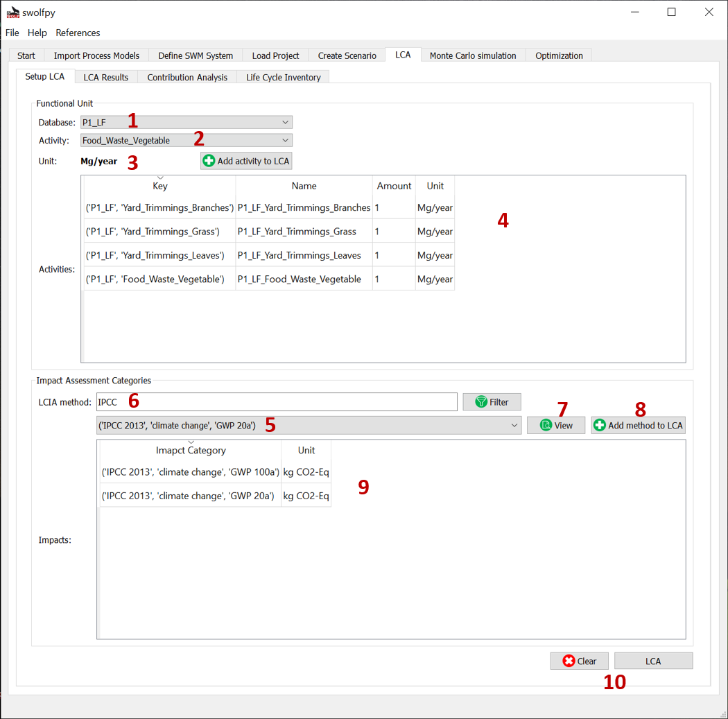Go to Monte Carlo simulation tab
This screenshot has width=728, height=719.
[473, 55]
